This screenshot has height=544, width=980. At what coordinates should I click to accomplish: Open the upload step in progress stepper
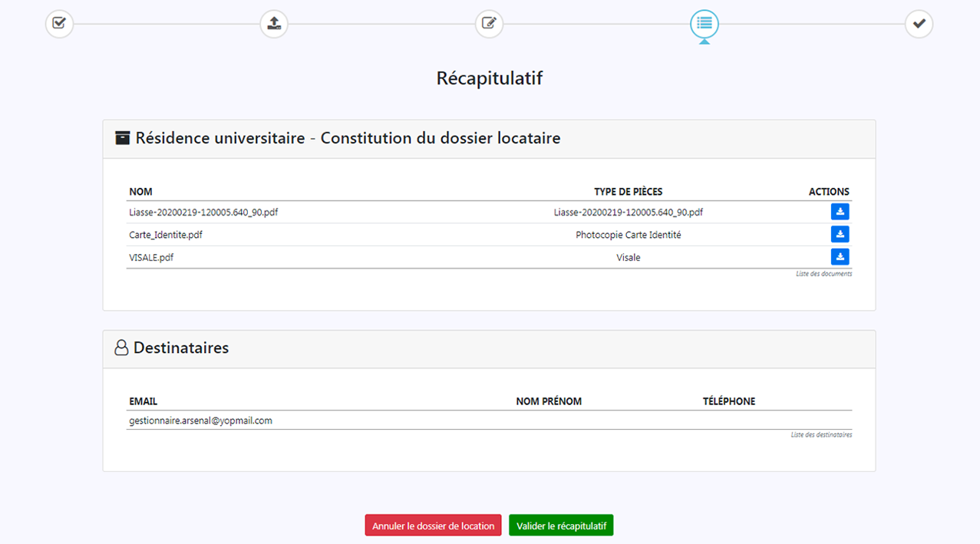point(274,24)
